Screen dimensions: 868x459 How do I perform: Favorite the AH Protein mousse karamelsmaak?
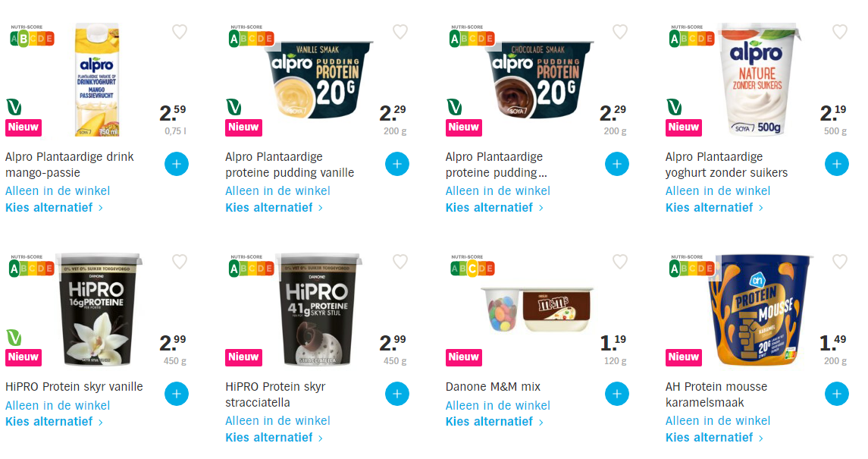click(840, 262)
